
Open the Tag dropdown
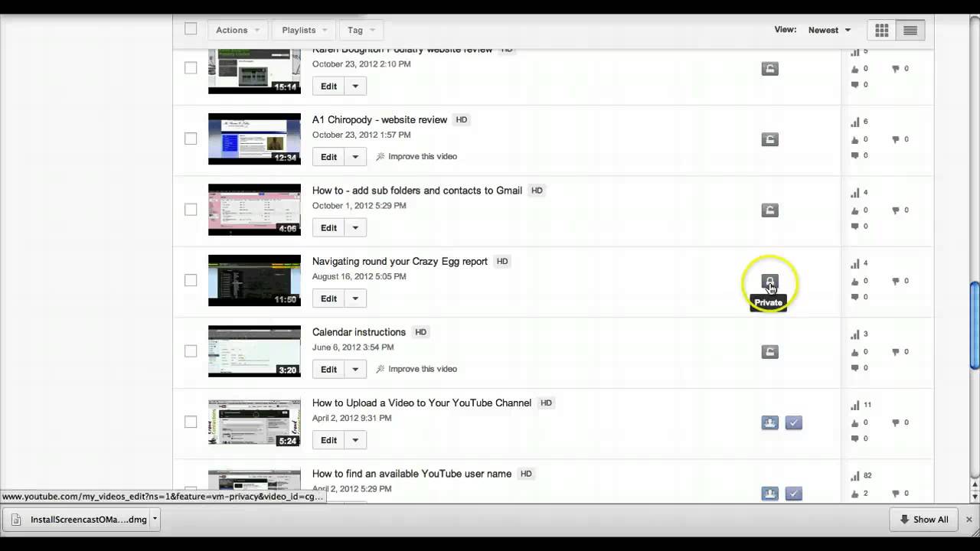(x=361, y=30)
